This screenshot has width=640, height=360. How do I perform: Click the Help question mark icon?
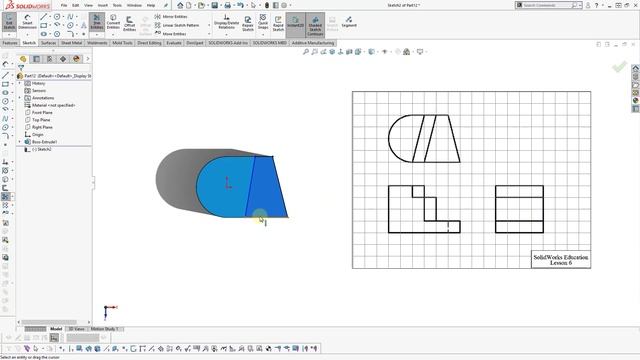click(x=596, y=5)
